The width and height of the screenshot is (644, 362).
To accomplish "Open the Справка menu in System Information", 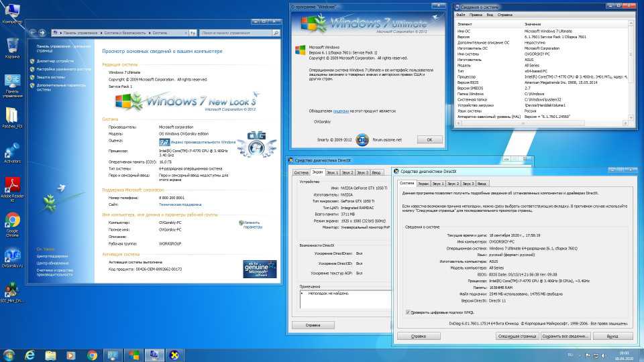I will [x=504, y=15].
